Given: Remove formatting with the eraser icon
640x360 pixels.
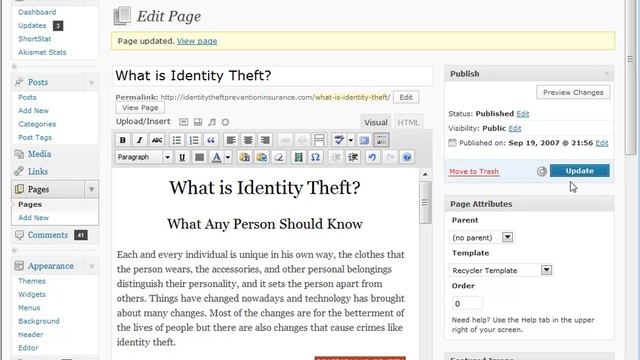Looking at the screenshot, I should (279, 157).
